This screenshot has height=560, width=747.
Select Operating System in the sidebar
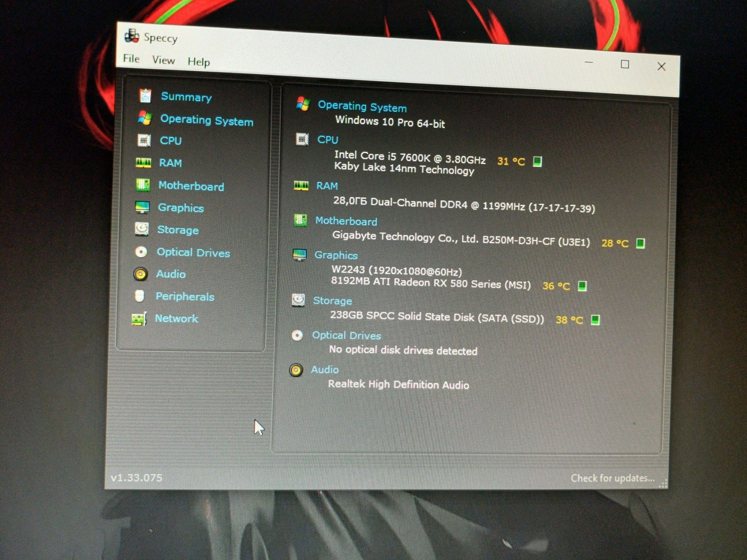pos(207,121)
